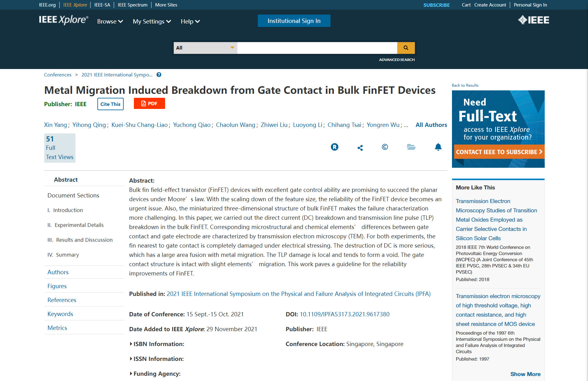Image resolution: width=588 pixels, height=381 pixels.
Task: Click the yellow search magnifier button
Action: click(406, 48)
